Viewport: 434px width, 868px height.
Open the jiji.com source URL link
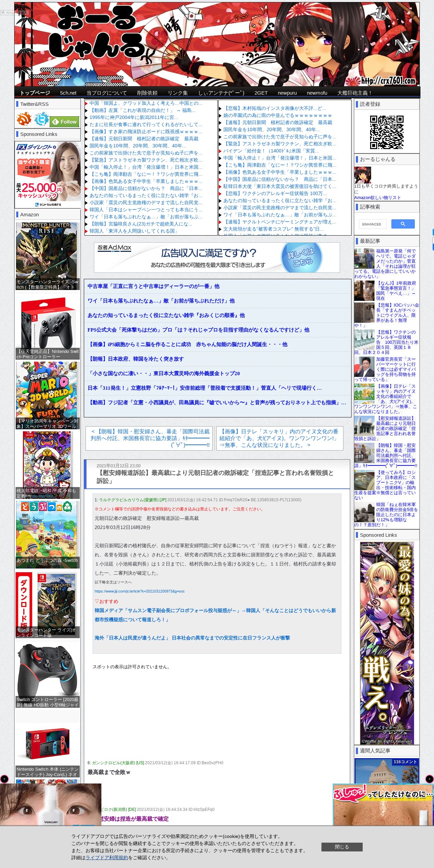[140, 591]
